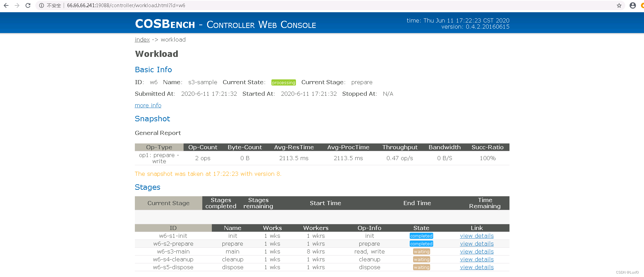Image resolution: width=644 pixels, height=277 pixels.
Task: Click the Byte-Count column header
Action: 245,147
